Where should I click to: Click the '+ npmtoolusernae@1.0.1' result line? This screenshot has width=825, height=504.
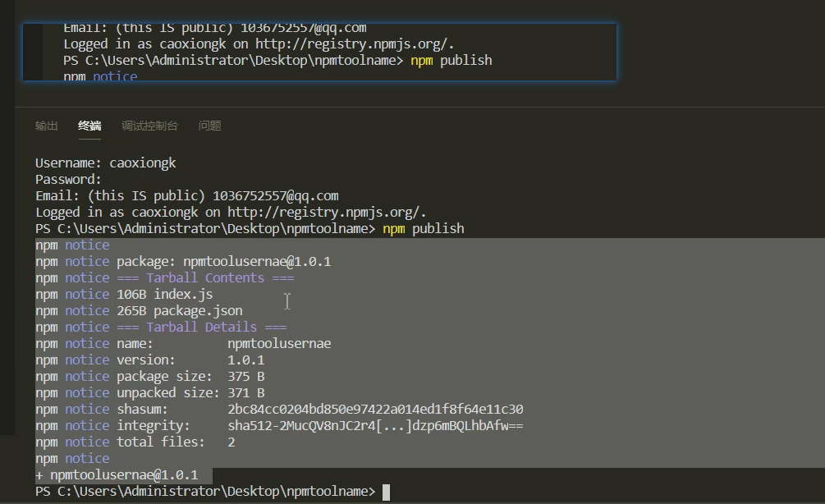point(117,475)
